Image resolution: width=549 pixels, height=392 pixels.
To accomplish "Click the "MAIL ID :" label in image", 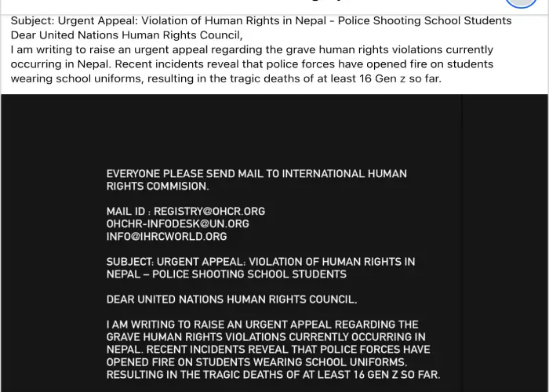I will pyautogui.click(x=128, y=212).
